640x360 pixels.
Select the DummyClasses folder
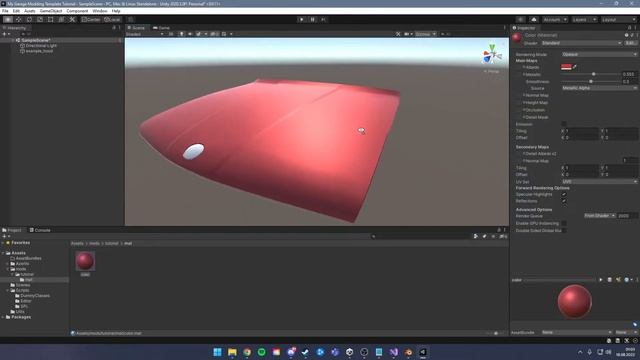(x=35, y=296)
